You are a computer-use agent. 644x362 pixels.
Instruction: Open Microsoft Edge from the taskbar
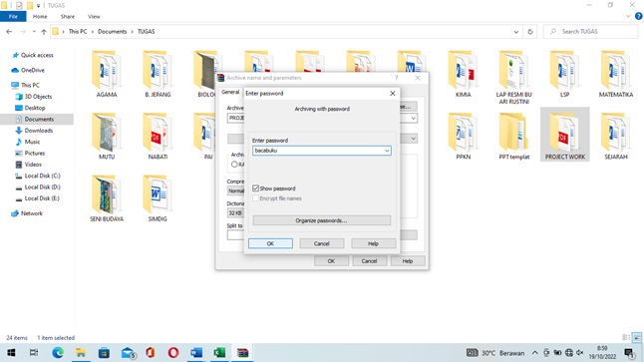(58, 353)
